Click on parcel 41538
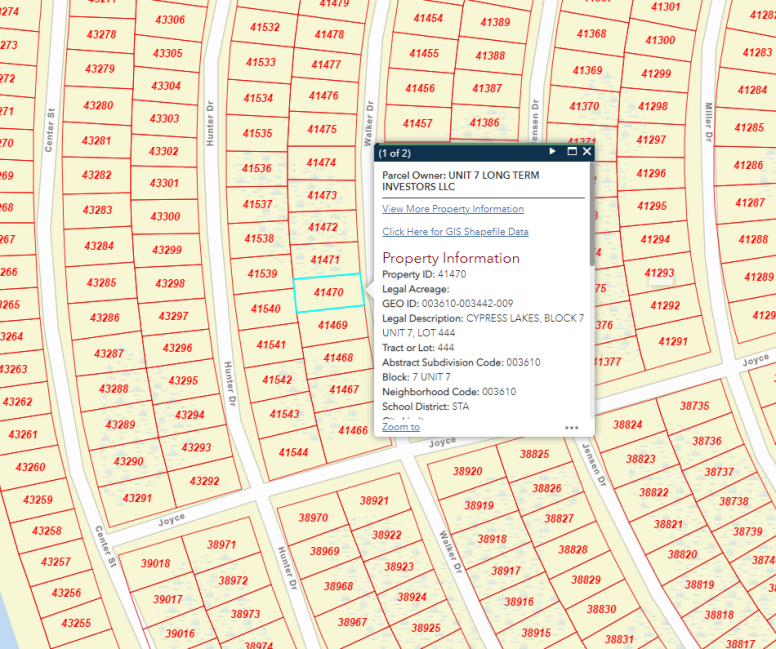Screen dimensions: 776x649 pyautogui.click(x=259, y=239)
